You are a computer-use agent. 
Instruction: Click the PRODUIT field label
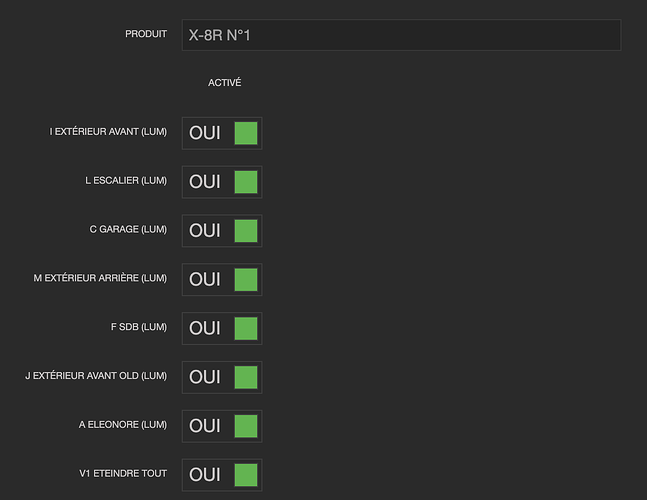click(x=146, y=34)
